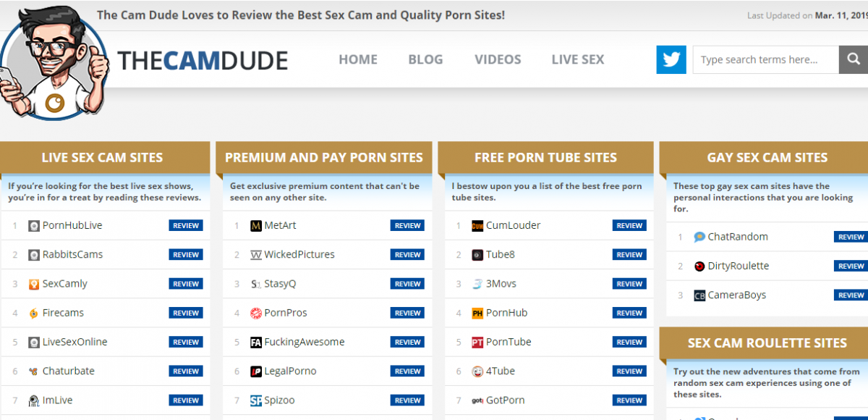
Task: Go to the VIDEOS nav item
Action: pyautogui.click(x=498, y=59)
